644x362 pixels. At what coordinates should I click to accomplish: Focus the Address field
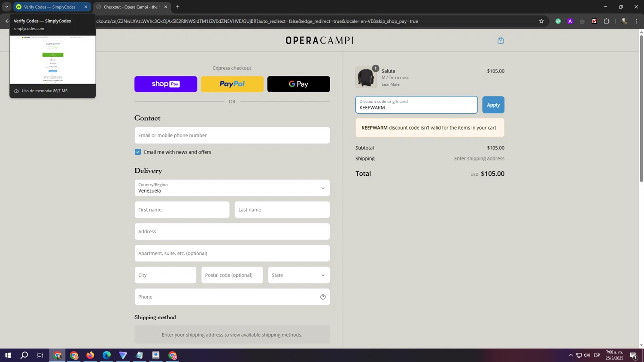pos(232,232)
